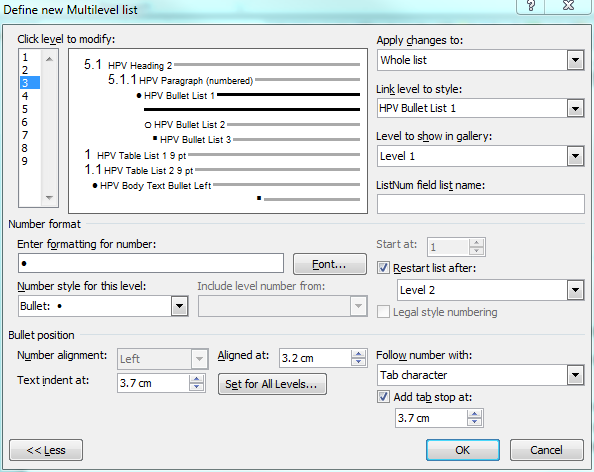Open the Restart list after Level 2 dropdown
Image resolution: width=594 pixels, height=472 pixels.
point(575,290)
